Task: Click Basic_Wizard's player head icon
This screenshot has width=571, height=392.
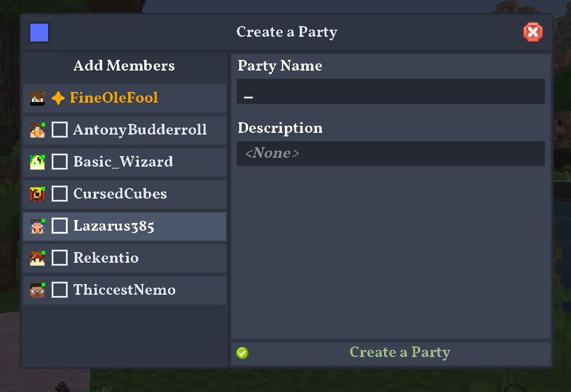Action: pos(37,162)
